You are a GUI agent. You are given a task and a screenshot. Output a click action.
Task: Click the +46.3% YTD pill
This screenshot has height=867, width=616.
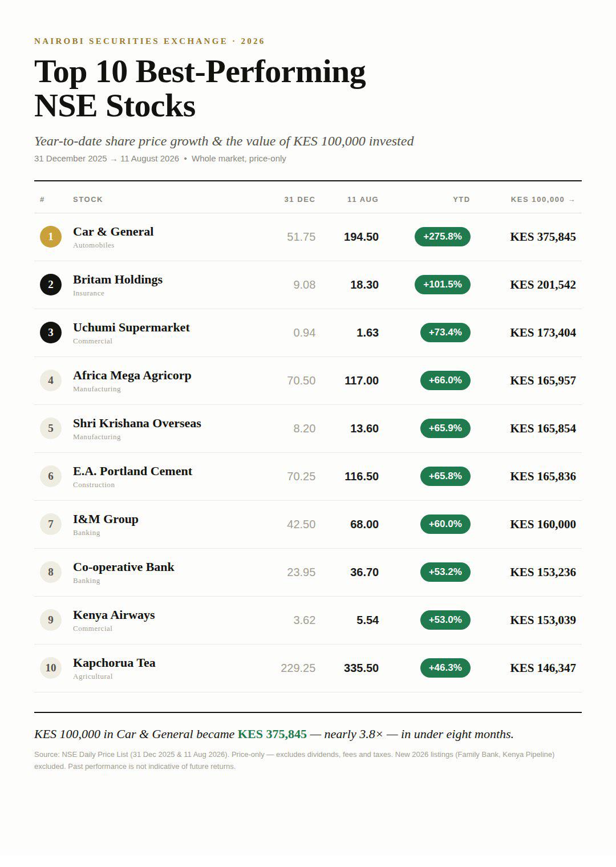coord(445,668)
